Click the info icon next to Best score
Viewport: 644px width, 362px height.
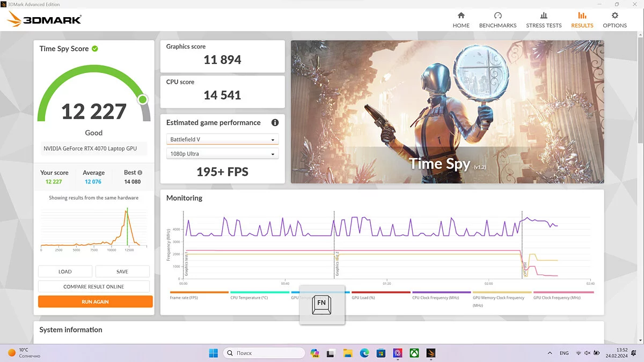coord(140,173)
